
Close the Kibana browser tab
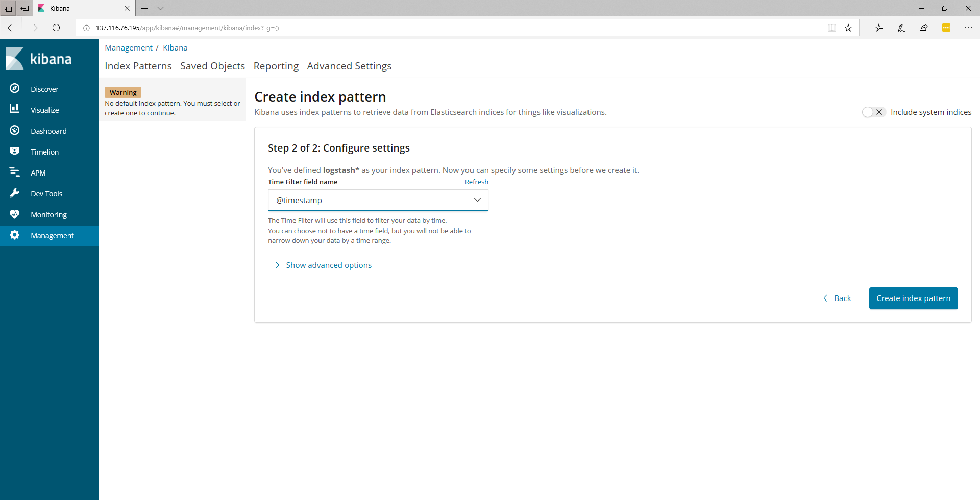127,8
